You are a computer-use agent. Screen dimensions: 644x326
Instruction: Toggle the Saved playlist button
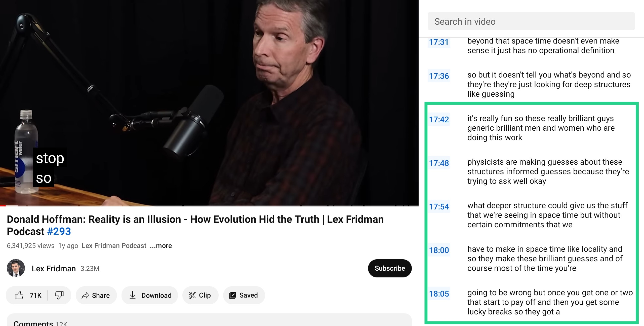click(244, 295)
